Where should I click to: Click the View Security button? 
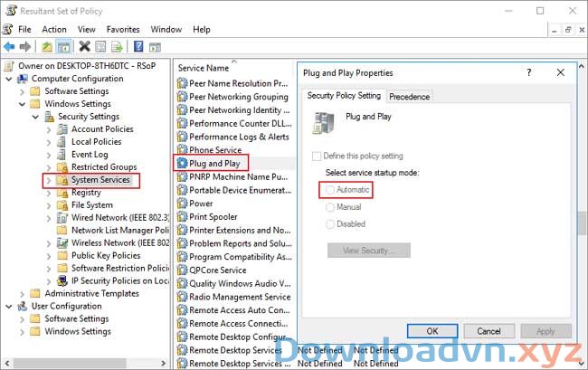pyautogui.click(x=368, y=250)
